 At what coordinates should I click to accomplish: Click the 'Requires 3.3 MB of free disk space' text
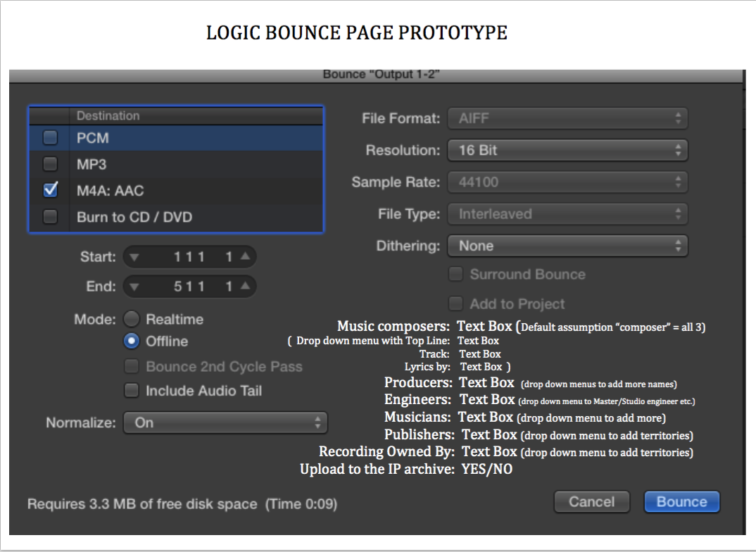pyautogui.click(x=142, y=504)
